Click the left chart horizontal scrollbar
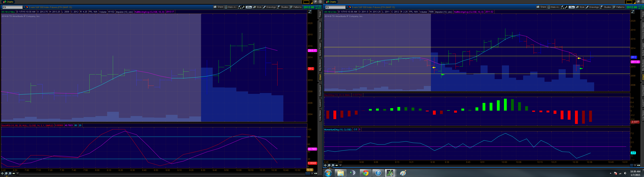This screenshot has width=644, height=177. pos(164,173)
